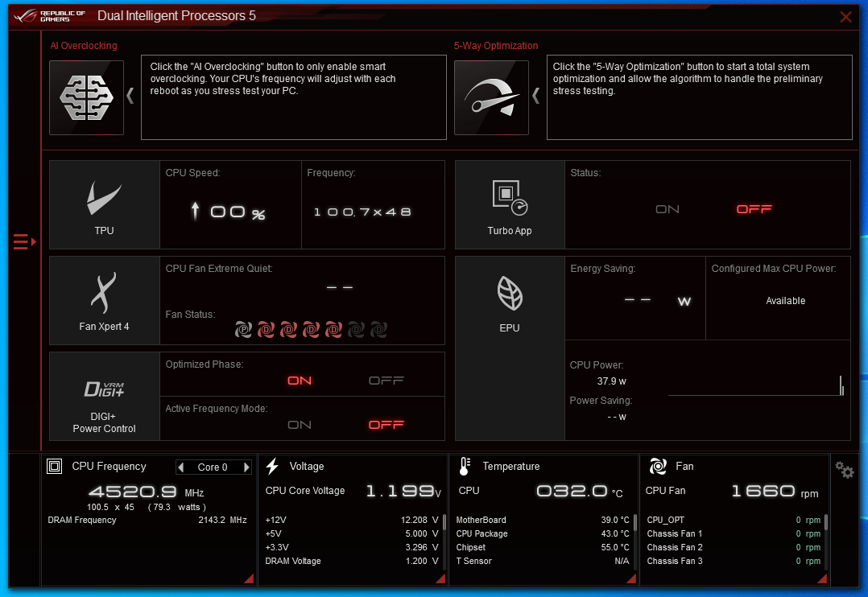Open monitor settings with the gear icon
Screen dimensions: 868x597
[x=844, y=471]
